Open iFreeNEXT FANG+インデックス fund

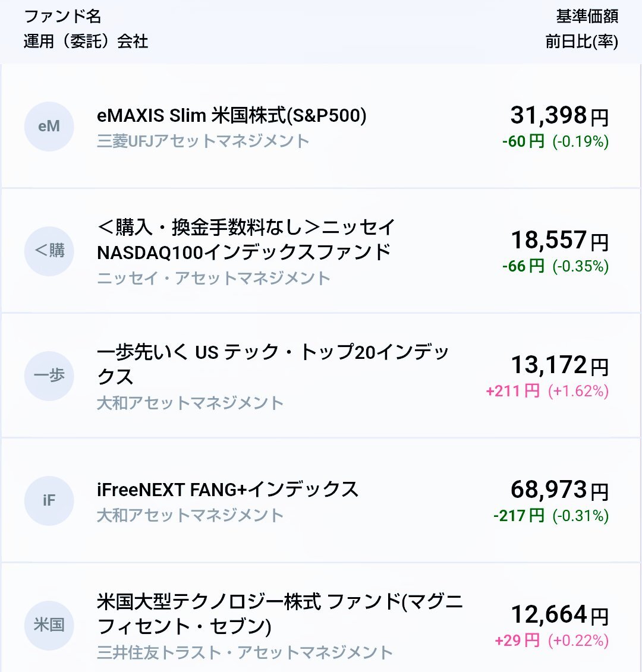click(x=228, y=490)
